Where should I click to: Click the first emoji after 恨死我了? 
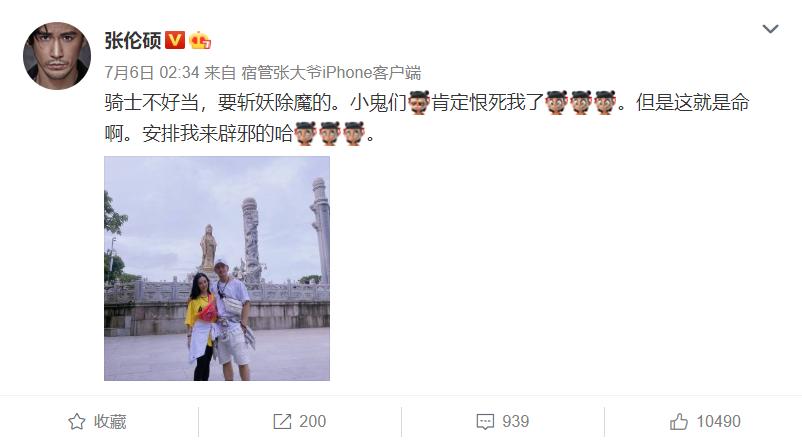pyautogui.click(x=556, y=103)
